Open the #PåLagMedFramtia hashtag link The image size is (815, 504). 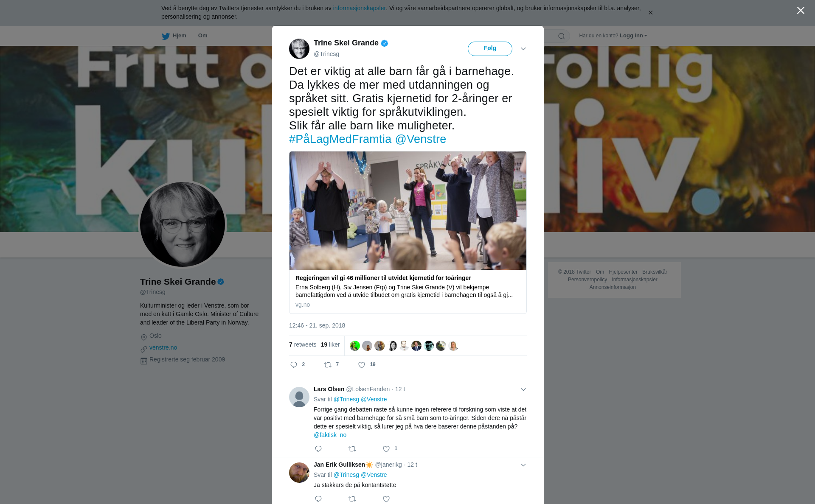[340, 139]
